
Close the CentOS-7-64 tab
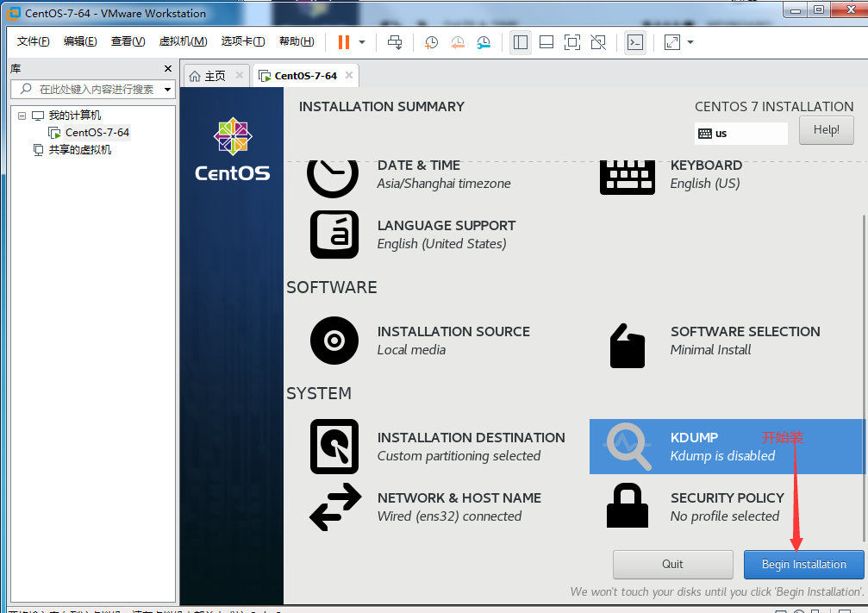349,75
